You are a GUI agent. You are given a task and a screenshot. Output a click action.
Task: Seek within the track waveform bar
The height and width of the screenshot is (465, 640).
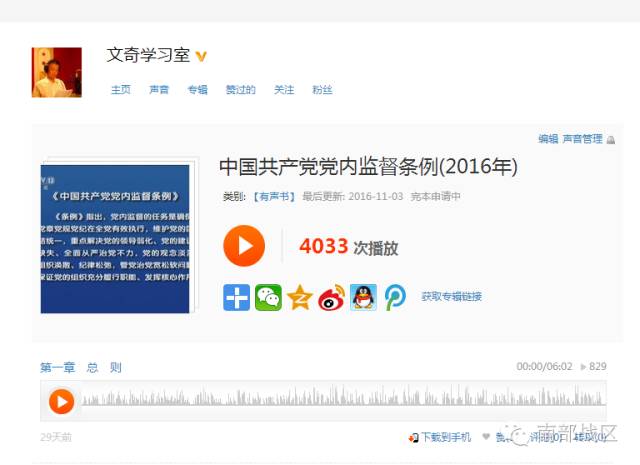344,396
